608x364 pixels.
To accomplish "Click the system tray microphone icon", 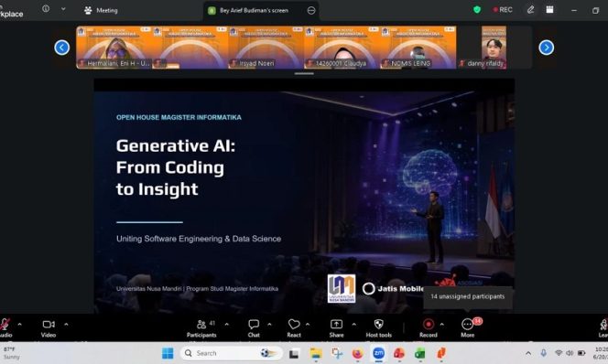I will tap(544, 353).
